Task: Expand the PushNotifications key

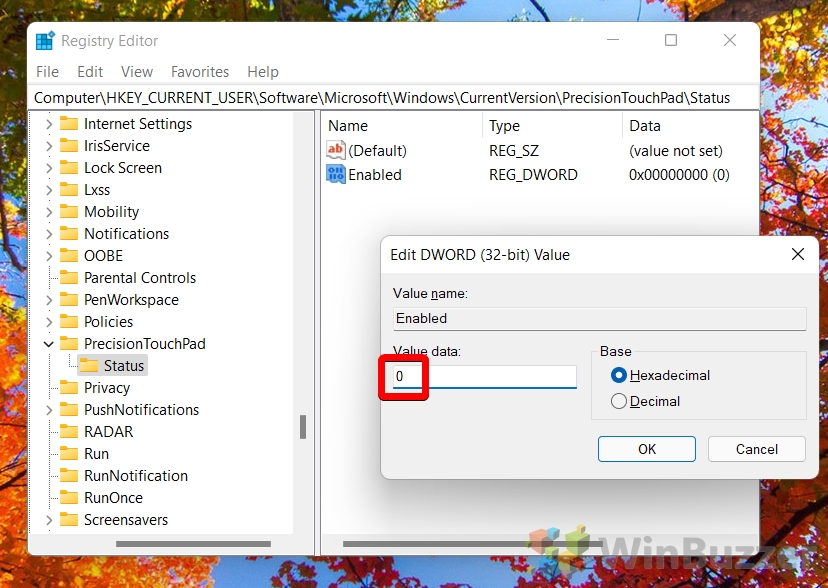Action: [x=49, y=410]
